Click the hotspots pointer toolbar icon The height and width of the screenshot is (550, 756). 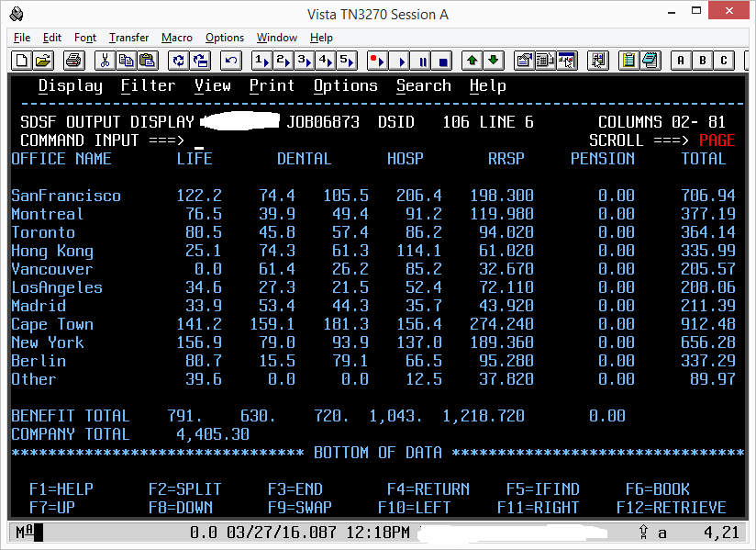[566, 61]
